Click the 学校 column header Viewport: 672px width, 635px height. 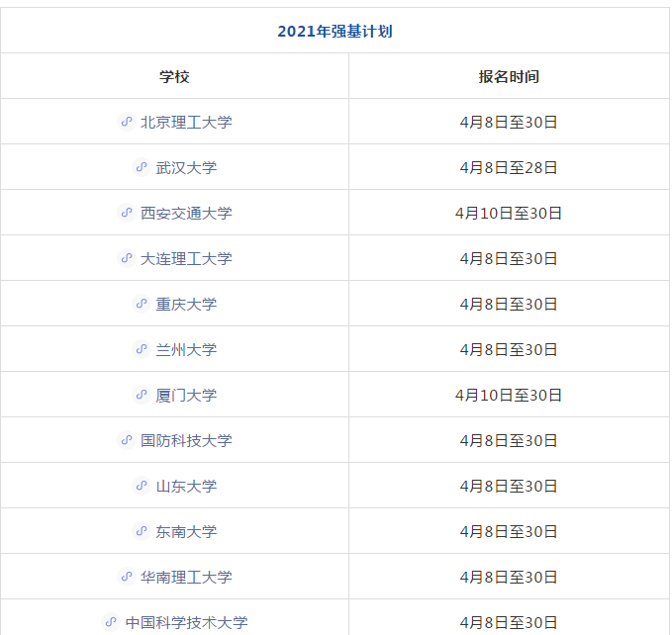(x=174, y=76)
